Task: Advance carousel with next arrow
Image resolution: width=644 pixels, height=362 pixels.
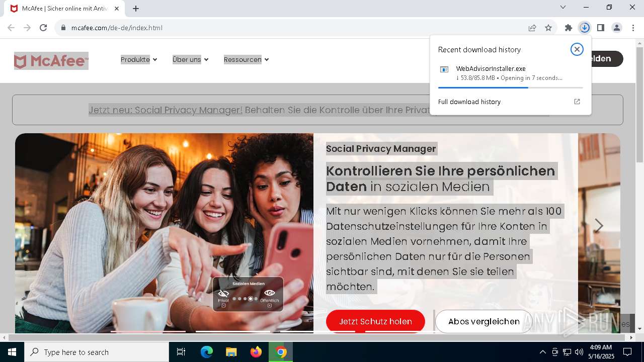Action: [x=599, y=226]
